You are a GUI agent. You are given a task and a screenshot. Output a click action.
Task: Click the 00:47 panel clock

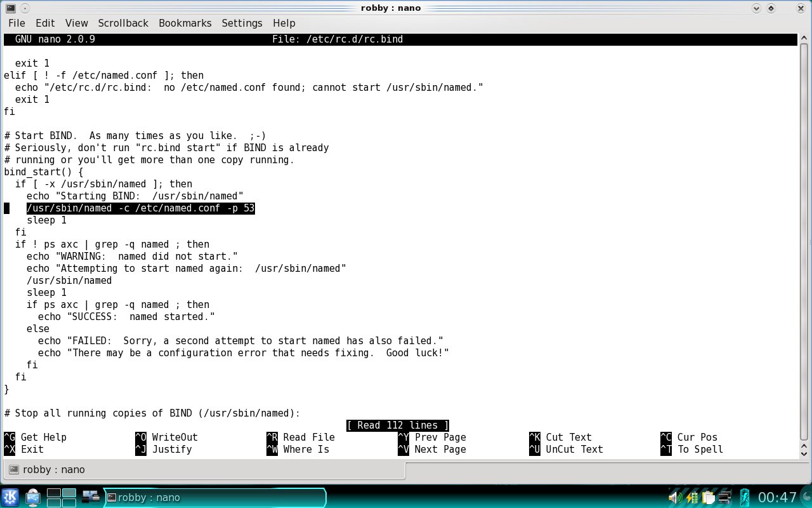[778, 497]
